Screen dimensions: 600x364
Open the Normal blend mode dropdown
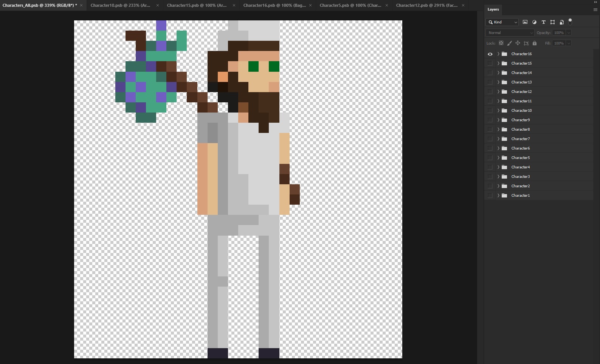[x=510, y=33]
